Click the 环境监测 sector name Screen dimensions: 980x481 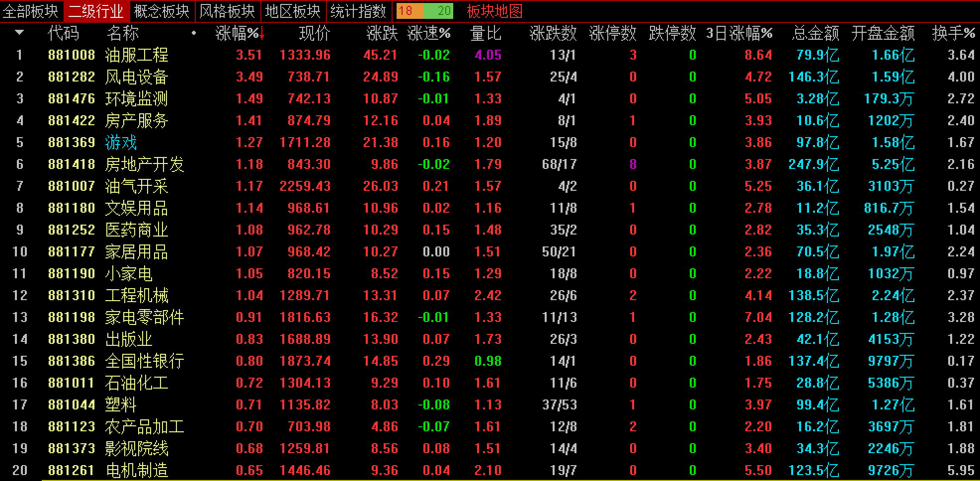point(137,98)
